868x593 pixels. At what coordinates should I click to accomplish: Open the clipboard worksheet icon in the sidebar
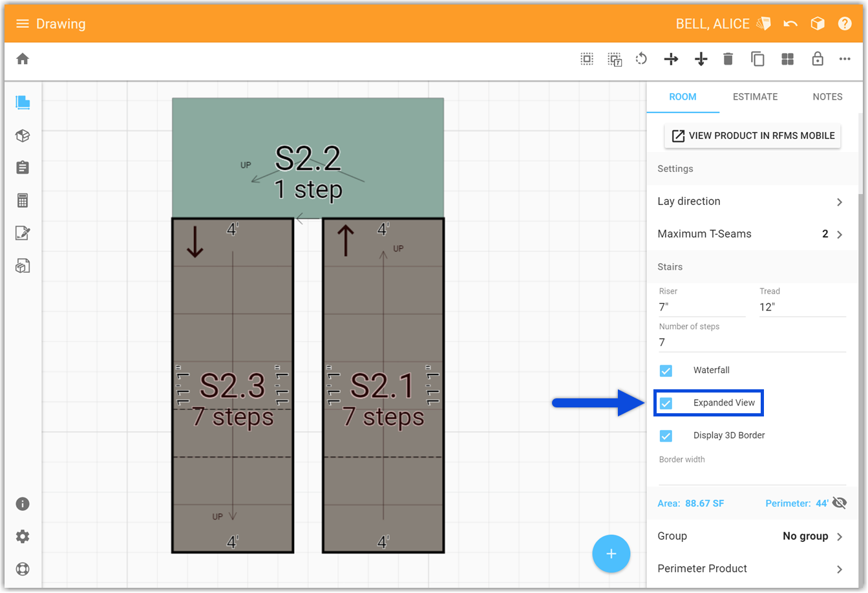23,167
